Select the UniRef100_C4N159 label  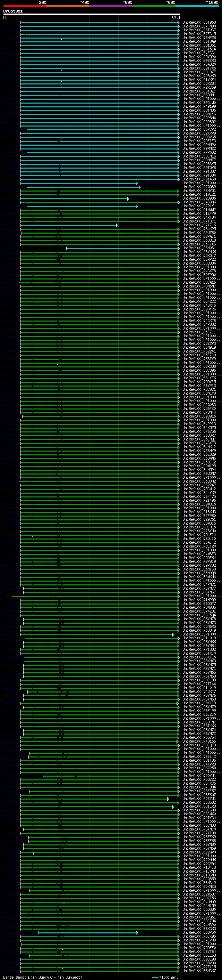click(x=199, y=906)
